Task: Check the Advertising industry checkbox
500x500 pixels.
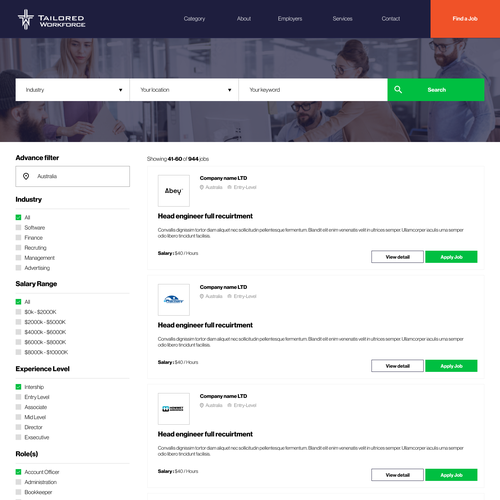Action: pyautogui.click(x=18, y=268)
